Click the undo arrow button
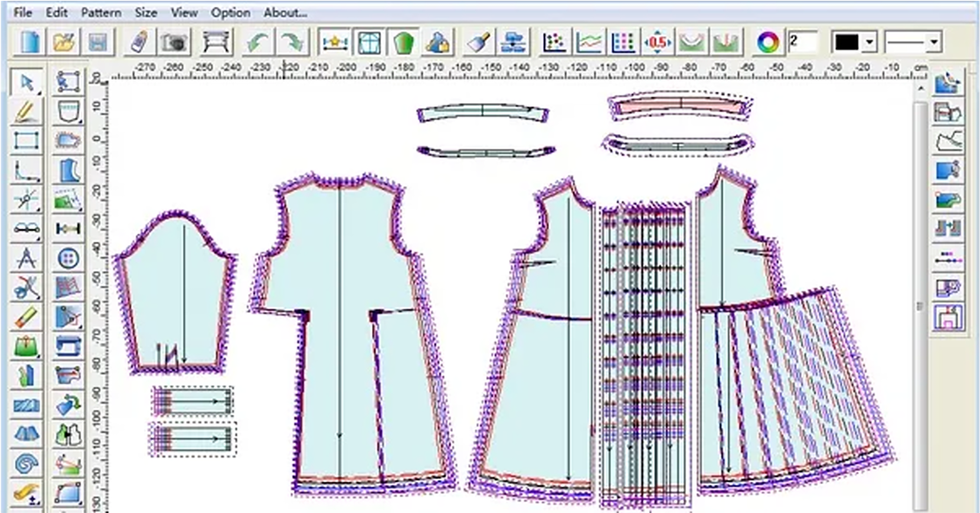 coord(256,42)
